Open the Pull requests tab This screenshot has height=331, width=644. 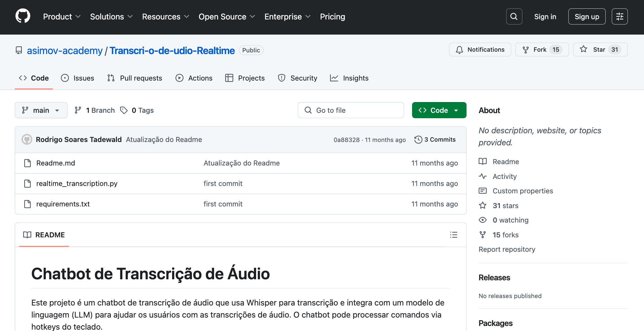click(135, 78)
